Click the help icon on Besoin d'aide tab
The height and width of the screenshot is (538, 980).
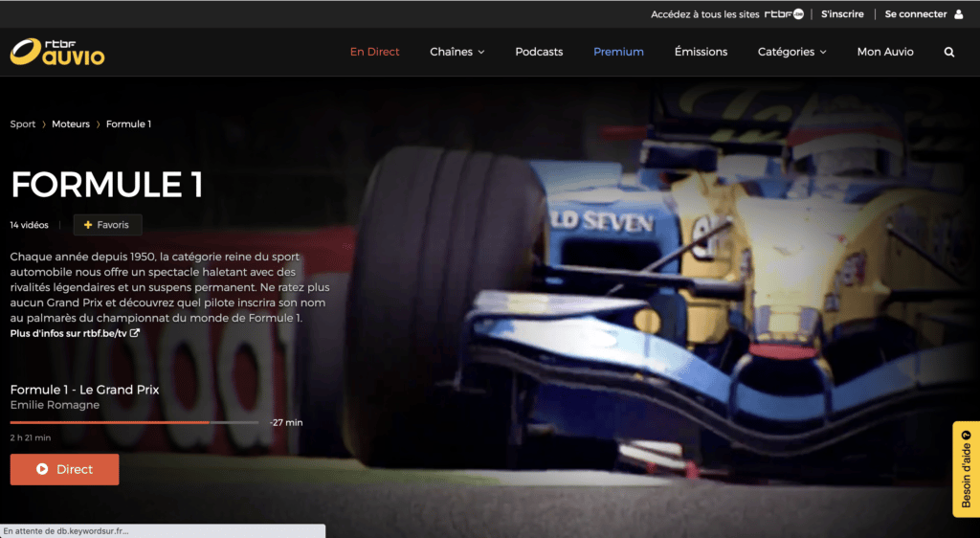(x=967, y=435)
